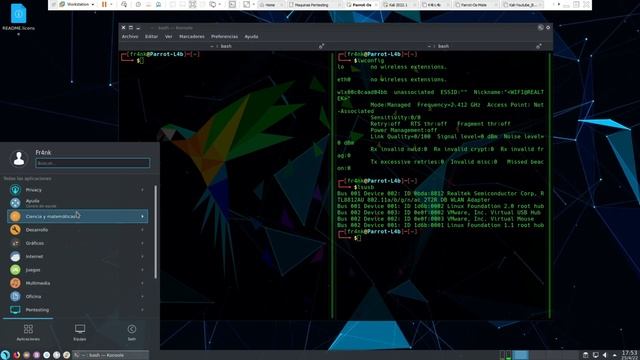Expand Gráficos submenu arrow
Screen dimensions: 640x360
142,243
